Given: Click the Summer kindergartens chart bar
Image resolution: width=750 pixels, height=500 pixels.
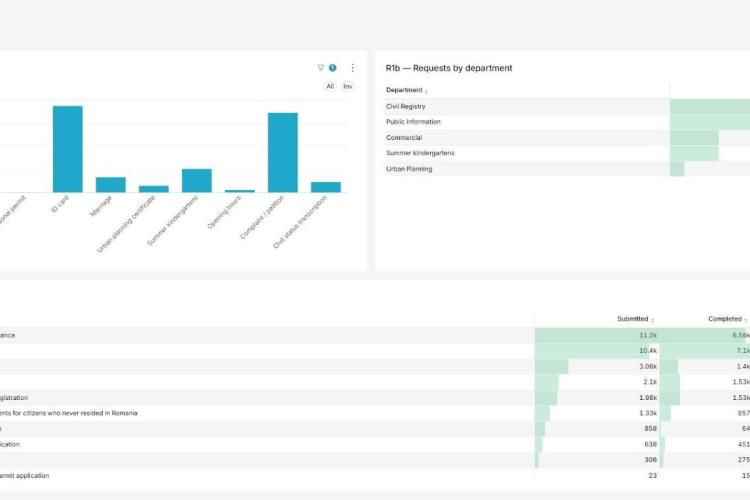Looking at the screenshot, I should point(197,180).
